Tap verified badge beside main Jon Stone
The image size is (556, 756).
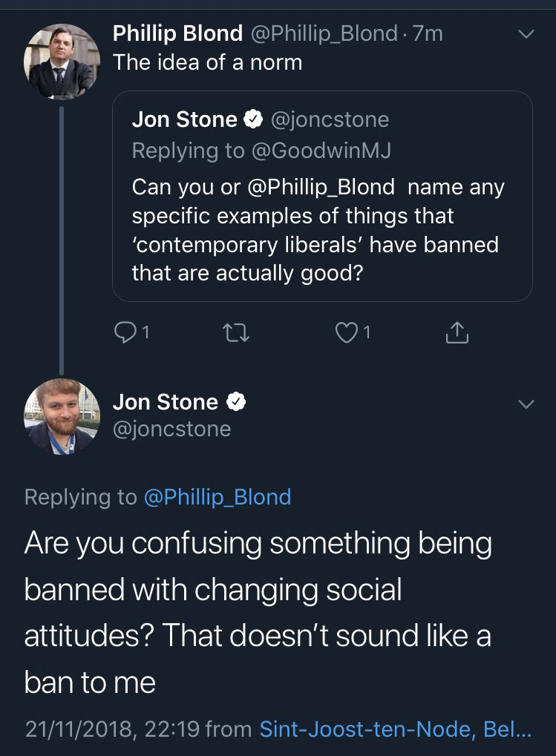(x=235, y=402)
